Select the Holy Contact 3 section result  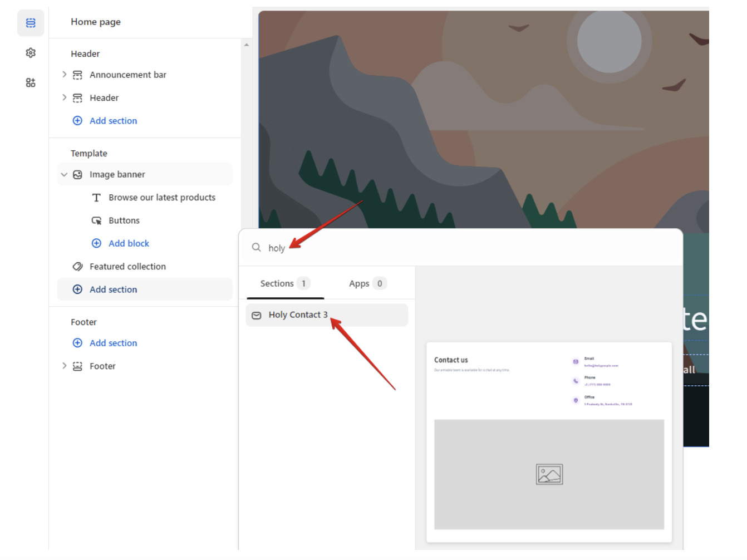click(x=327, y=315)
